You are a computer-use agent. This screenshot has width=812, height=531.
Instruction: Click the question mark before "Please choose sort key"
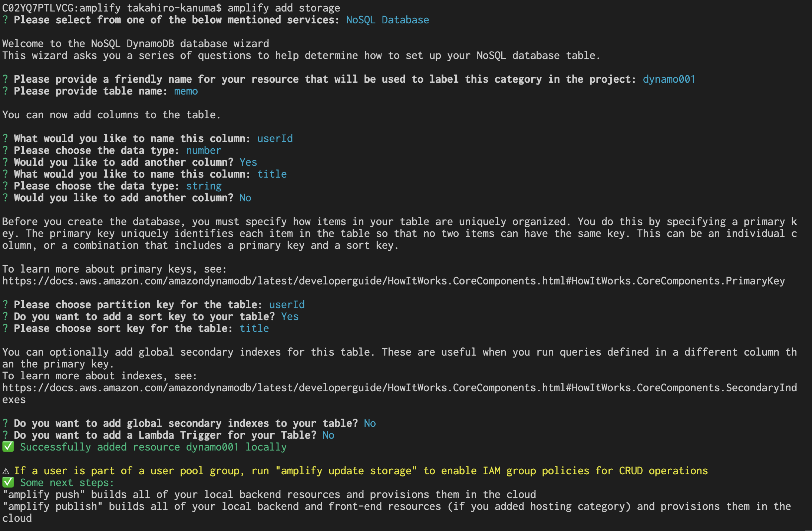click(5, 328)
